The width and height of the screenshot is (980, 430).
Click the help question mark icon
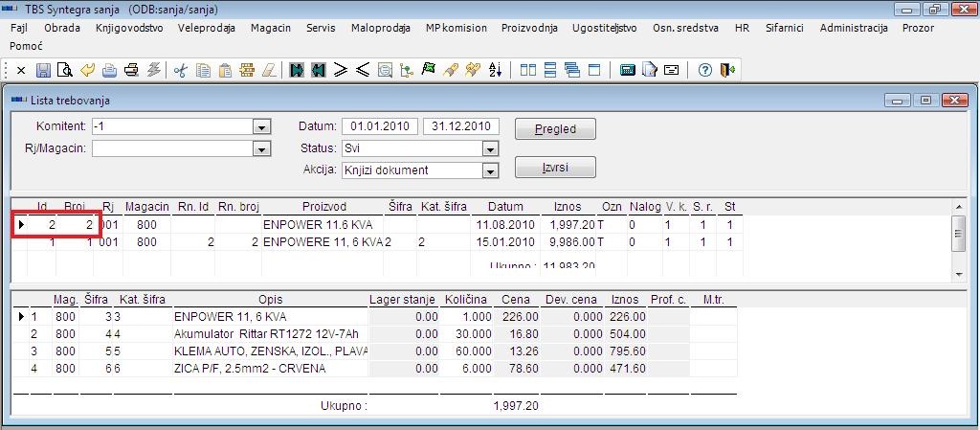705,70
